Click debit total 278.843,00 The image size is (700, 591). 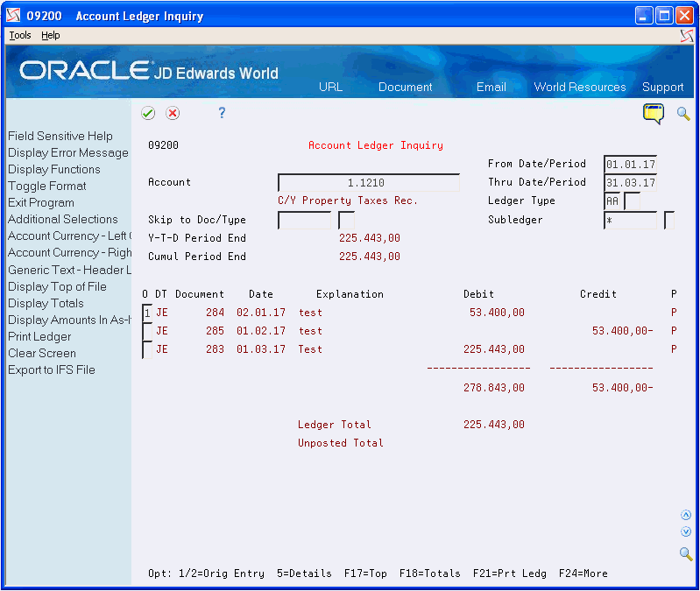pos(494,388)
